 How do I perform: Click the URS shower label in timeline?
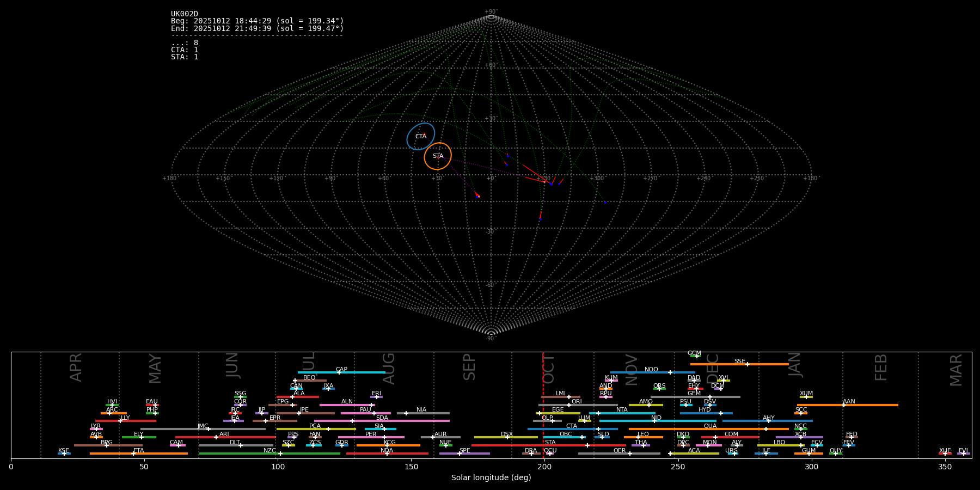point(731,451)
